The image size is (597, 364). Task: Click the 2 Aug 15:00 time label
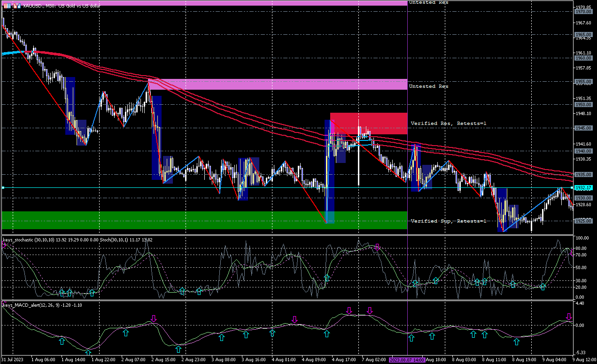coord(163,360)
